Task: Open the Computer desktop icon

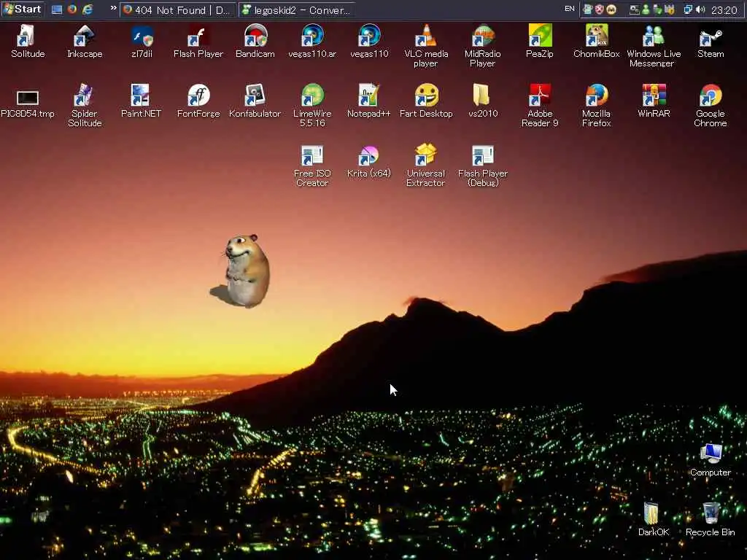Action: (711, 460)
